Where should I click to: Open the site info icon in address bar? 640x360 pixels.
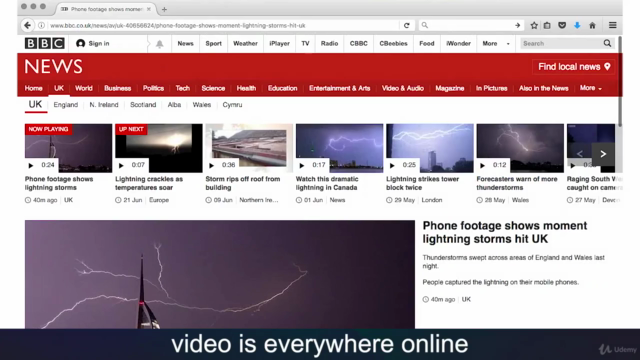[x=42, y=25]
